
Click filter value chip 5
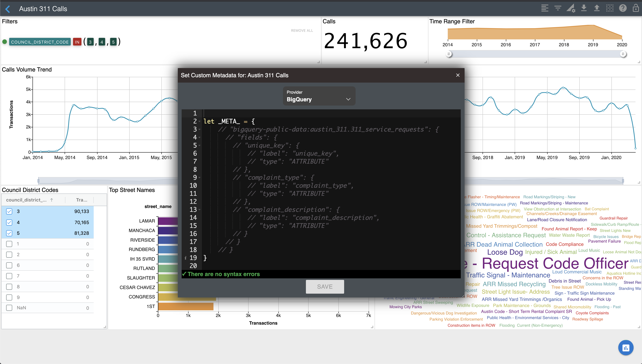[113, 42]
